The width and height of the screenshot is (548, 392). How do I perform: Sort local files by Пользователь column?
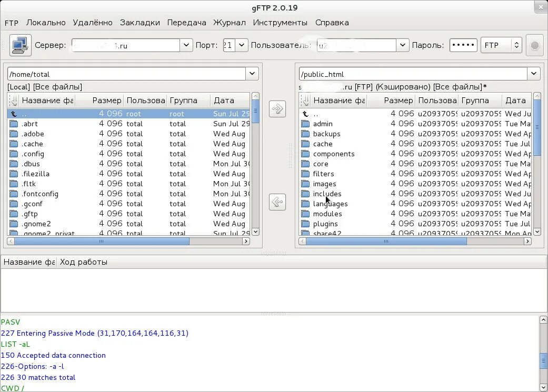tap(145, 100)
